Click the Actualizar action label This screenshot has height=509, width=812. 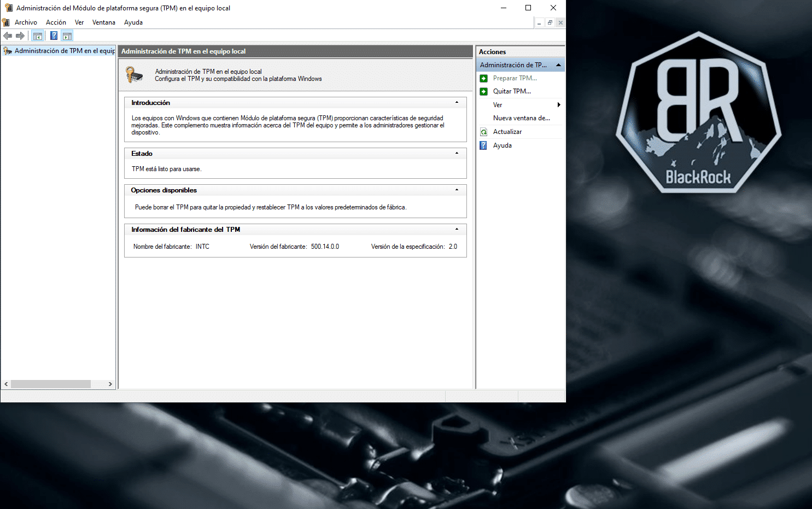point(507,132)
